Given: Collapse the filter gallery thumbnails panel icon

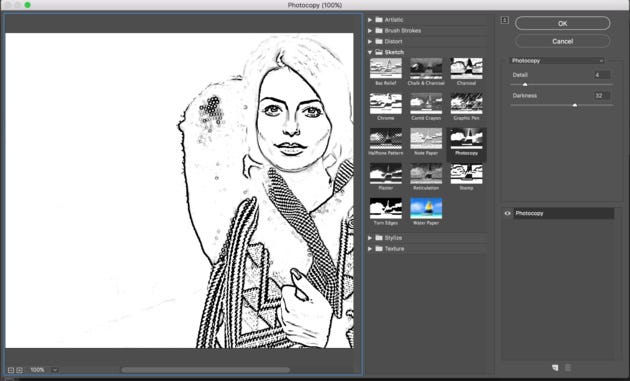Looking at the screenshot, I should [505, 20].
